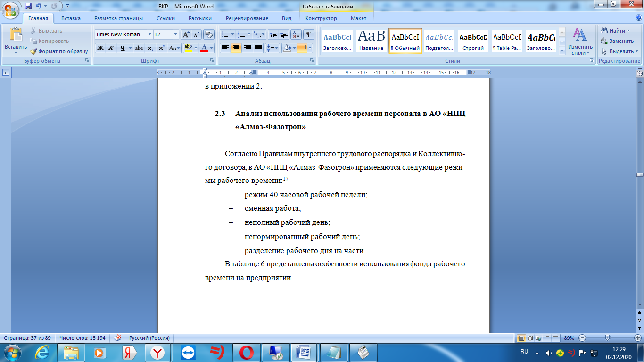Screen dimensions: 644x362
Task: Undo the last action
Action: tap(38, 6)
